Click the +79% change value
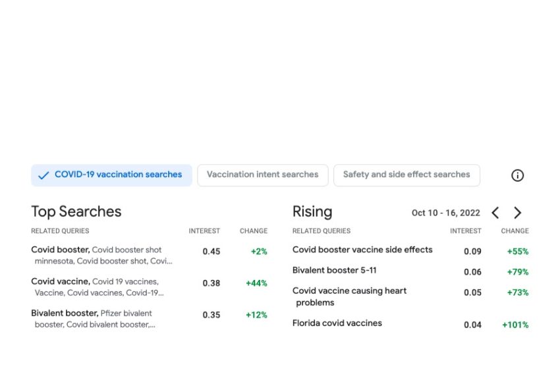This screenshot has width=560, height=392. [x=517, y=272]
